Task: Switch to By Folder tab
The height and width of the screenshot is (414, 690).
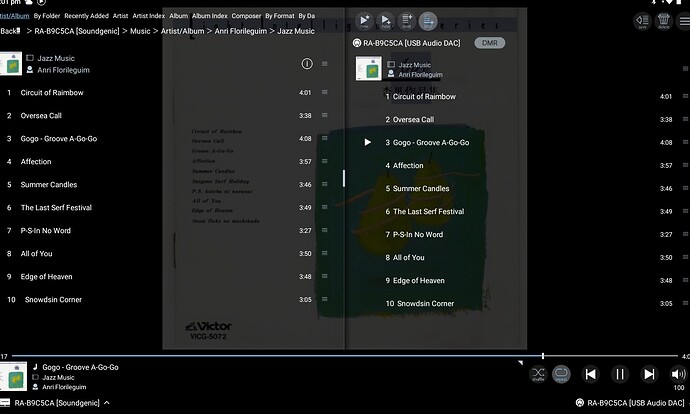Action: pyautogui.click(x=47, y=16)
